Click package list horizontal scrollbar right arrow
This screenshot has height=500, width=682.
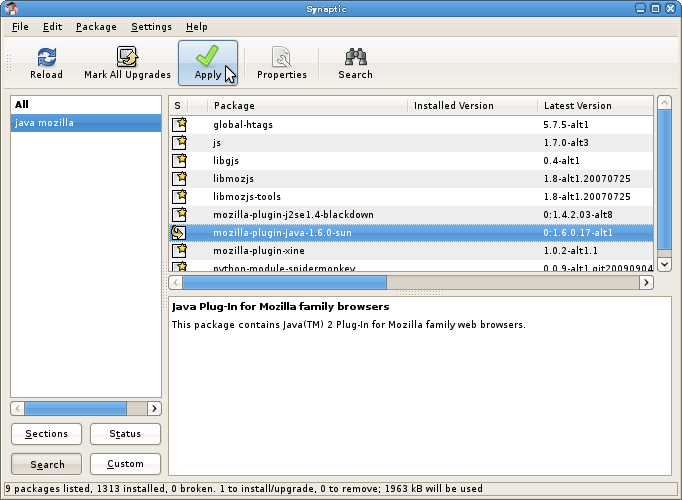[x=646, y=283]
